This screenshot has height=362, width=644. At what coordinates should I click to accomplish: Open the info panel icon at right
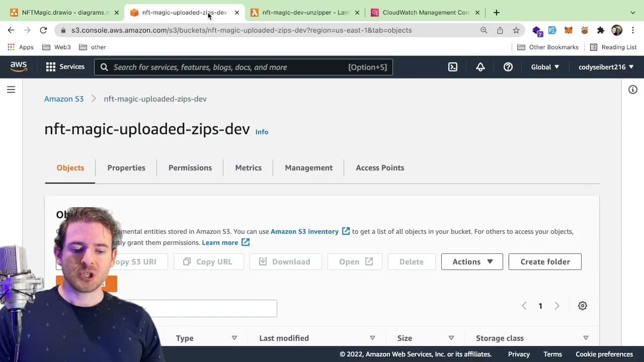[633, 89]
